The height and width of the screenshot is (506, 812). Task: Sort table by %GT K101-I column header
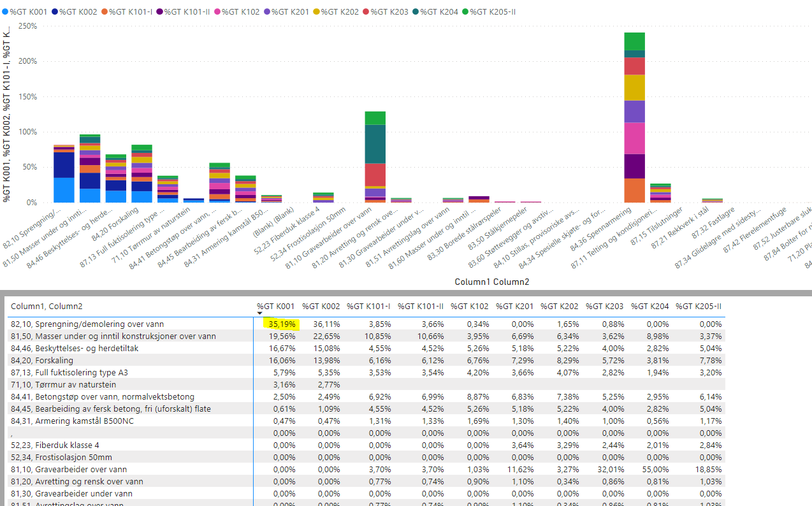pyautogui.click(x=368, y=306)
